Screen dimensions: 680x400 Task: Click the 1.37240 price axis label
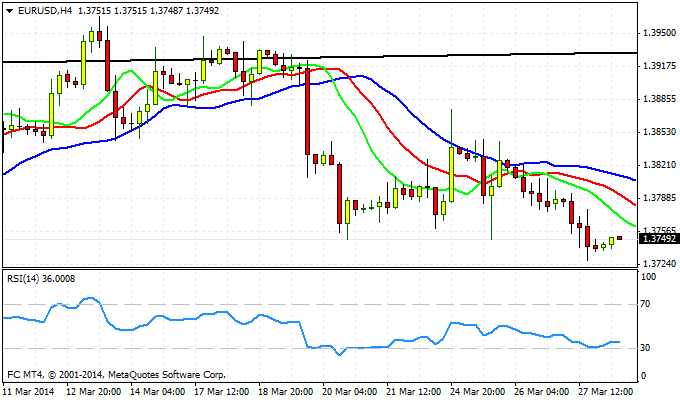pyautogui.click(x=659, y=263)
